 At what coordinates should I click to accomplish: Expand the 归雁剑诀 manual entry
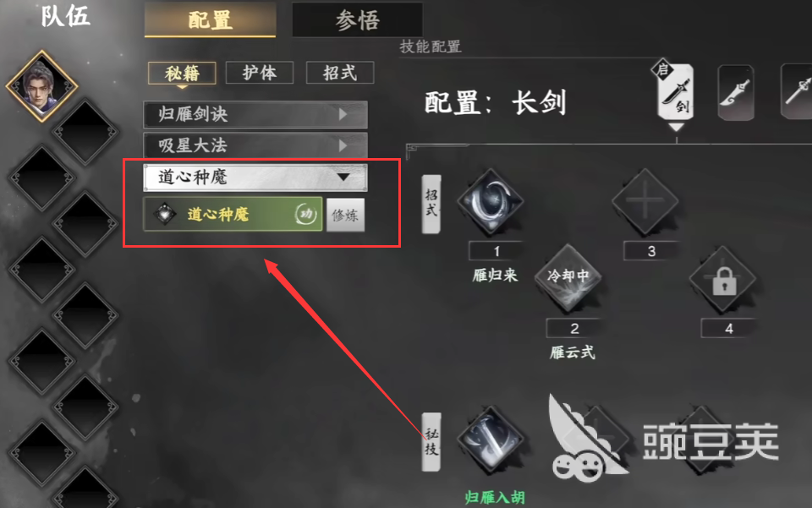[255, 114]
